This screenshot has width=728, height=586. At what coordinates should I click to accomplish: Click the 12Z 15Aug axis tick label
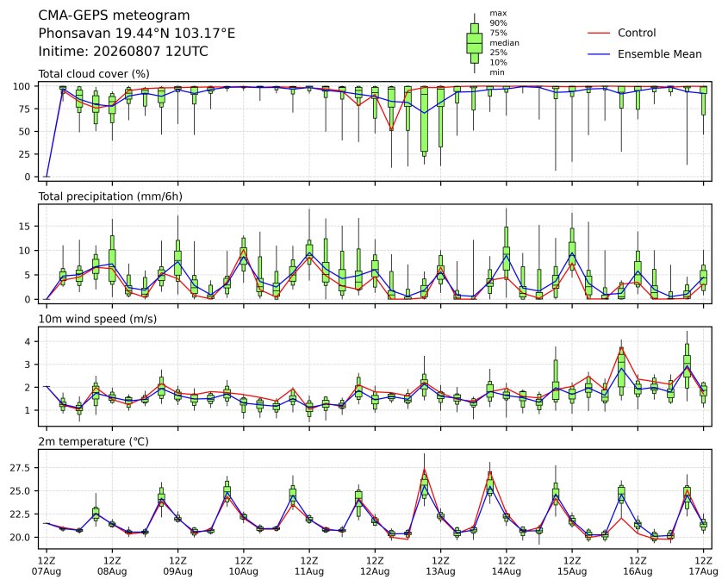[572, 566]
